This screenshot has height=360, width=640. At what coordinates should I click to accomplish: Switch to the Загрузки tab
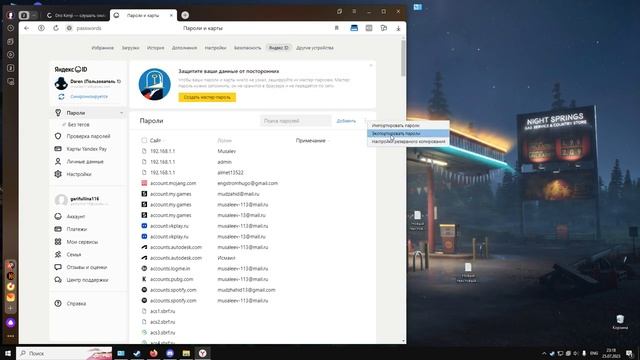click(131, 48)
